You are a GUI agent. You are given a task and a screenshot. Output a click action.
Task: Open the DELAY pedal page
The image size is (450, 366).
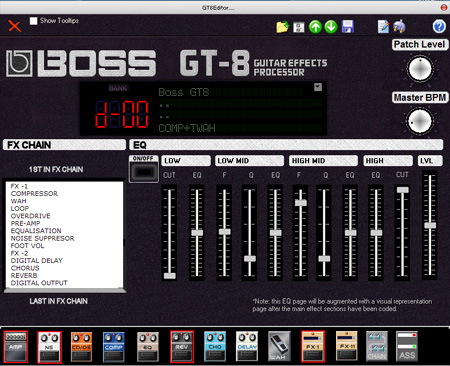point(247,347)
